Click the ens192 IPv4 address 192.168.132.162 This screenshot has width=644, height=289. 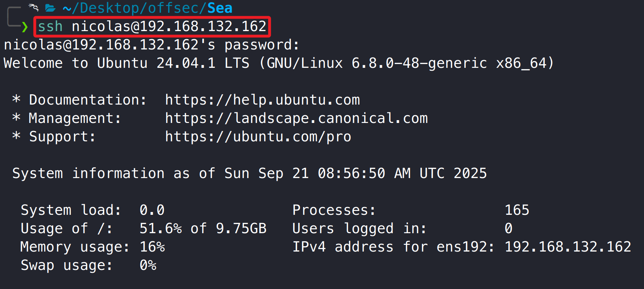[x=568, y=247]
